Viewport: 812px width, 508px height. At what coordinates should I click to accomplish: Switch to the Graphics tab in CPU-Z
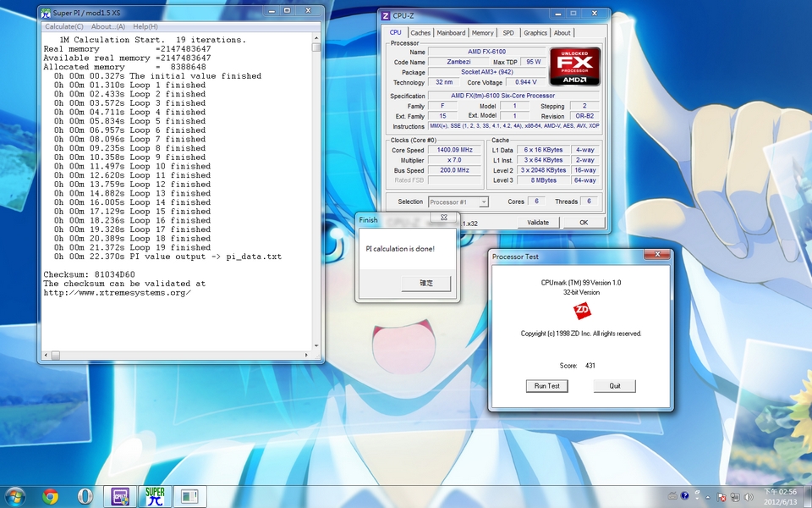coord(535,33)
